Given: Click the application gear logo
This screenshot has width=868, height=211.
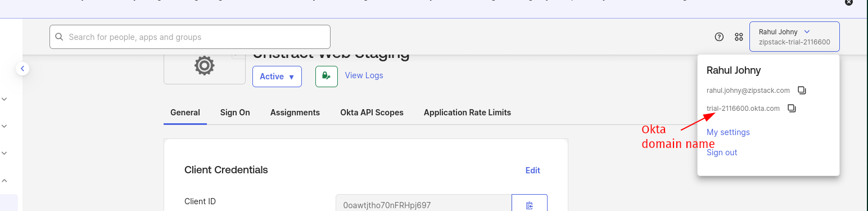Looking at the screenshot, I should coord(204,66).
